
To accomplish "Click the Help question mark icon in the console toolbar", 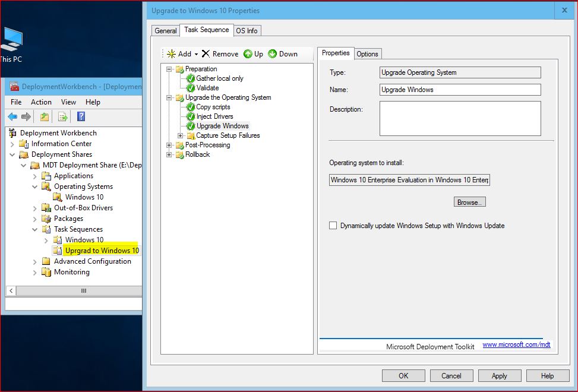I will [81, 116].
